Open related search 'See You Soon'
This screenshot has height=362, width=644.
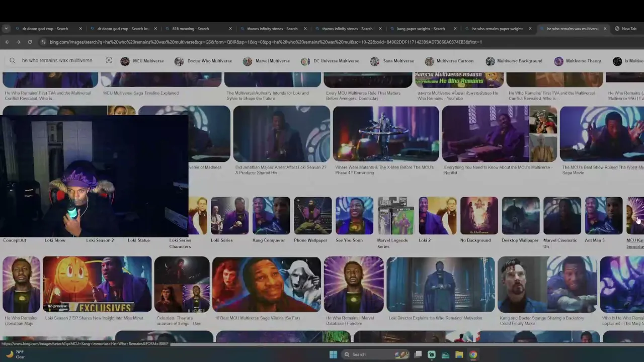click(x=354, y=220)
